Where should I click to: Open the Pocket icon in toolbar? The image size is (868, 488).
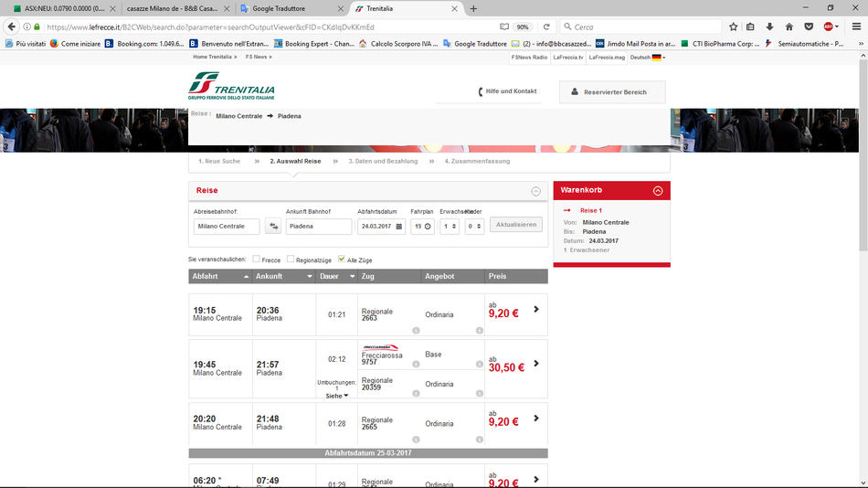click(x=809, y=27)
